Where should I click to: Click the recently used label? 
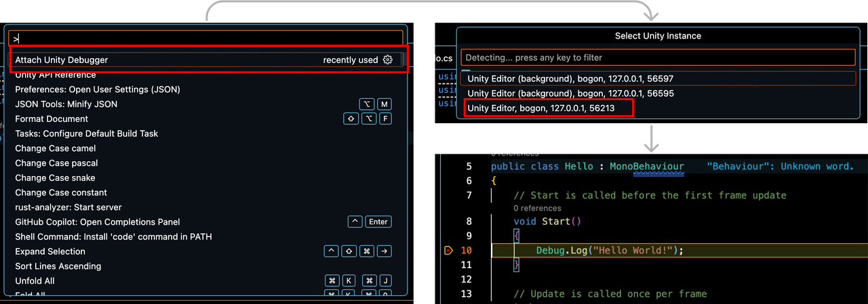[x=350, y=60]
